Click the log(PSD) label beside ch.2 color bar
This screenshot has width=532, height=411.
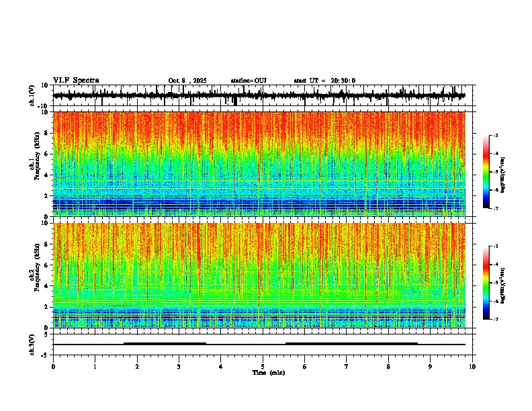(x=503, y=285)
